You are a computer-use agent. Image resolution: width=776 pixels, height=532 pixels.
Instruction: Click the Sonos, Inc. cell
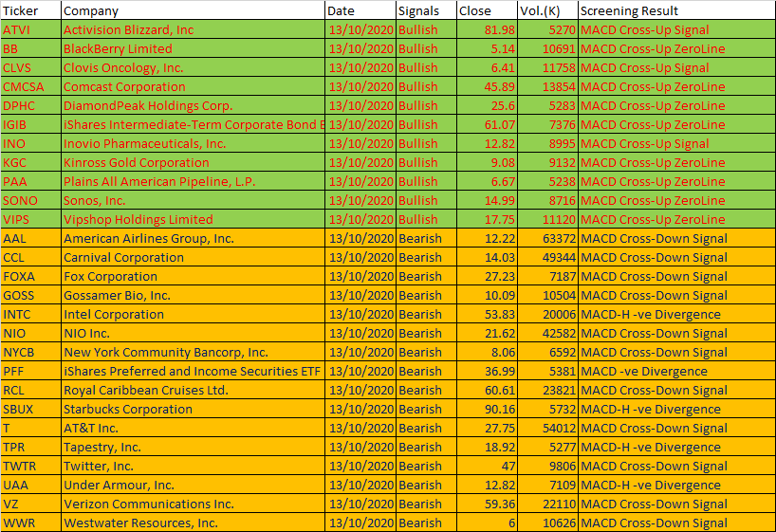tap(193, 200)
